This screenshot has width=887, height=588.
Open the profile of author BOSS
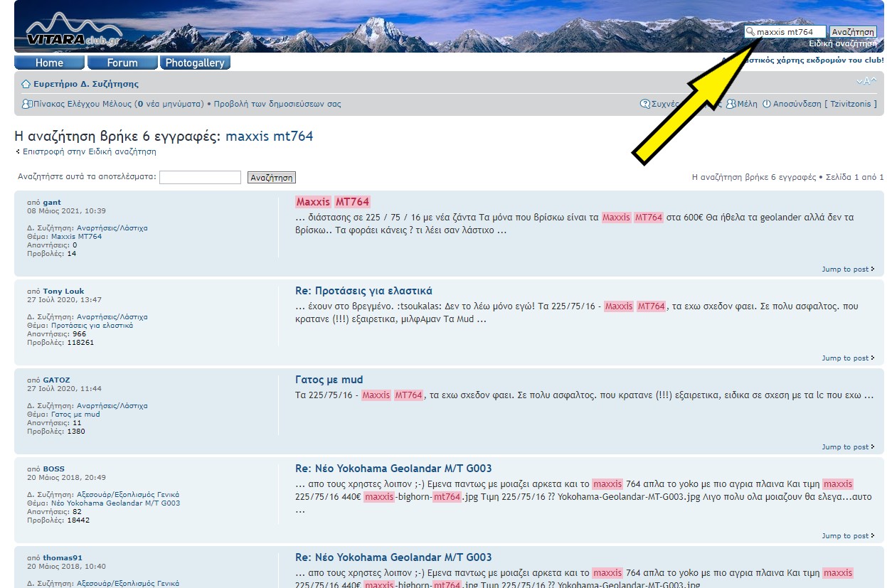(x=53, y=469)
